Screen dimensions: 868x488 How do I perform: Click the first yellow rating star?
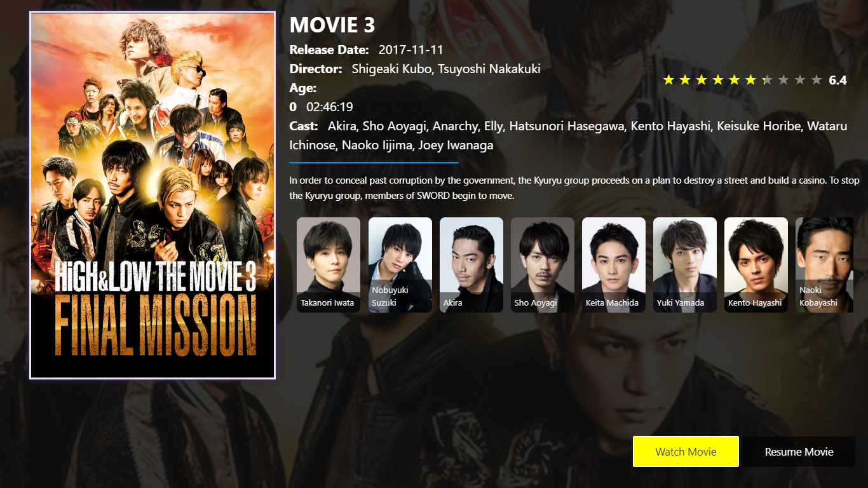(668, 80)
